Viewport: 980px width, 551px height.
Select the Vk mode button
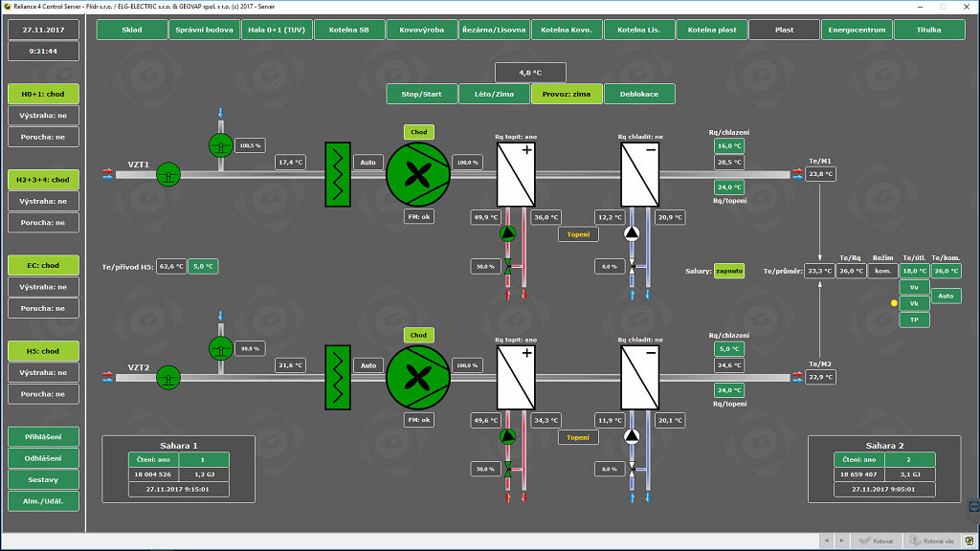tap(913, 303)
